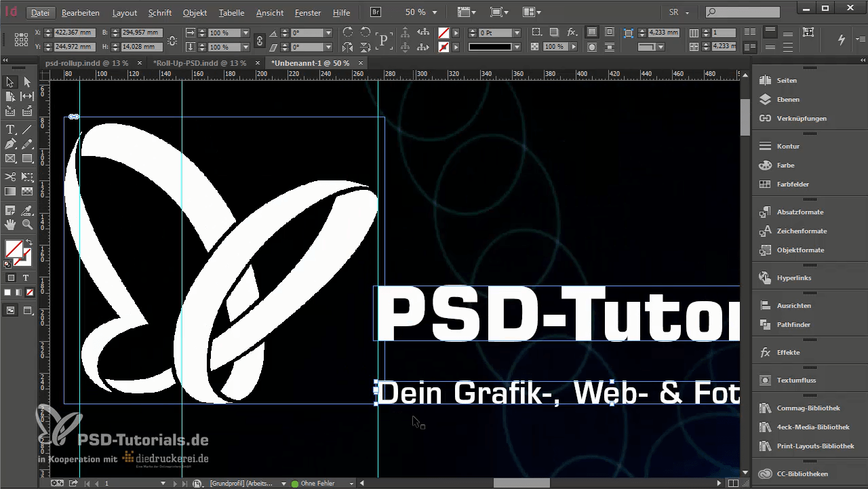Image resolution: width=868 pixels, height=489 pixels.
Task: Select the Rectangle tool
Action: (x=27, y=159)
